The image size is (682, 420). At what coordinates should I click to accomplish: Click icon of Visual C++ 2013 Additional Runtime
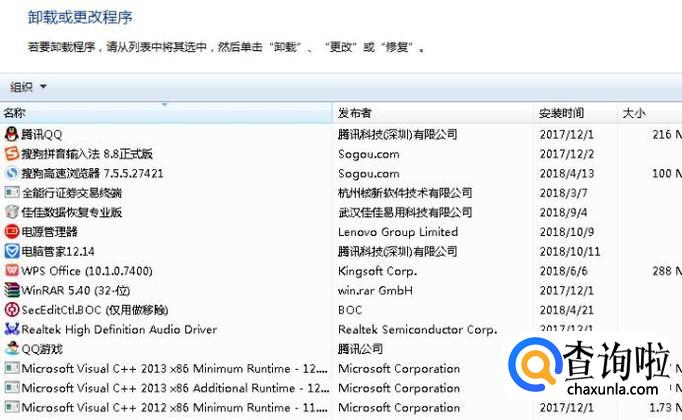pos(12,388)
